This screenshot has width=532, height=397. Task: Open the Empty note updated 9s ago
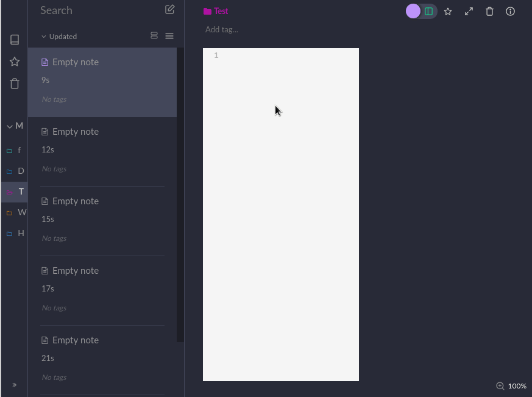(x=102, y=82)
